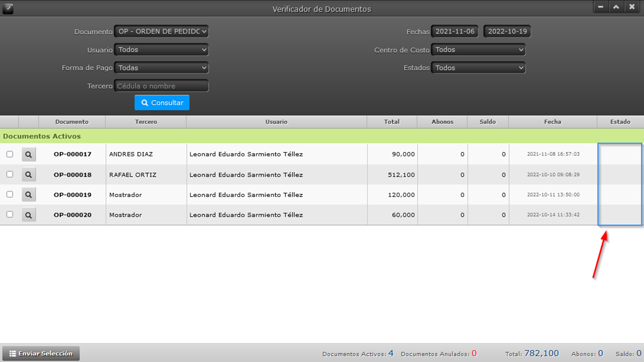The image size is (644, 362).
Task: Click the Enviar Selección button
Action: click(x=41, y=353)
